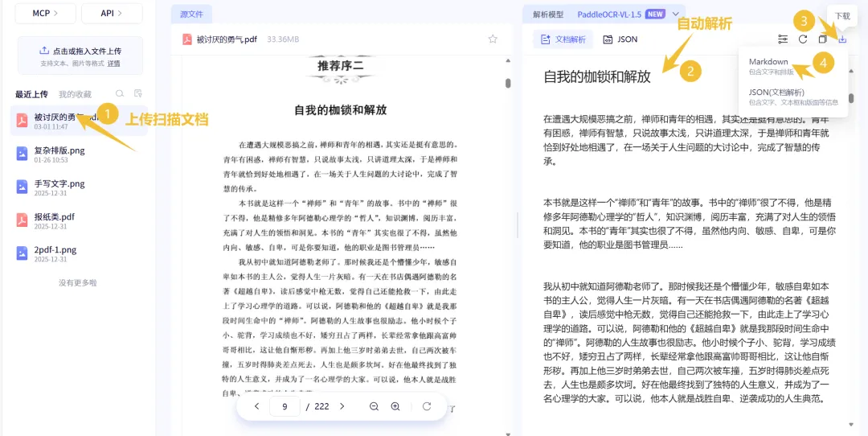The image size is (868, 436).
Task: Switch to the 源文件 tab
Action: click(191, 14)
